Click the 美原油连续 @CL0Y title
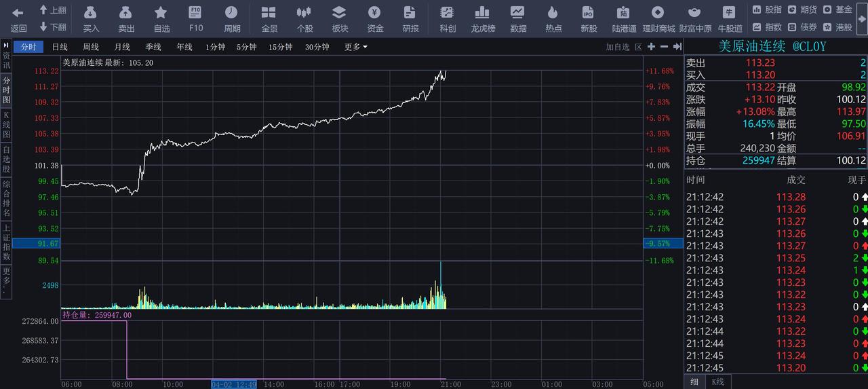The width and height of the screenshot is (868, 389). [772, 46]
